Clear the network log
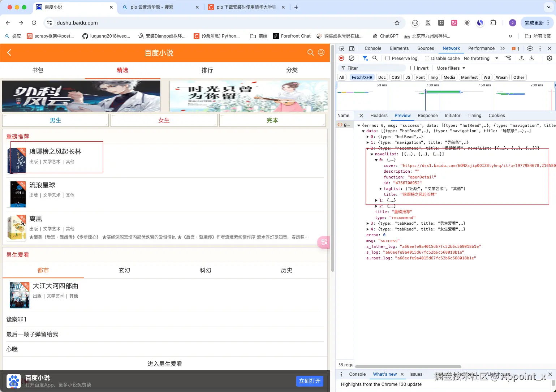The image size is (556, 392). 352,58
